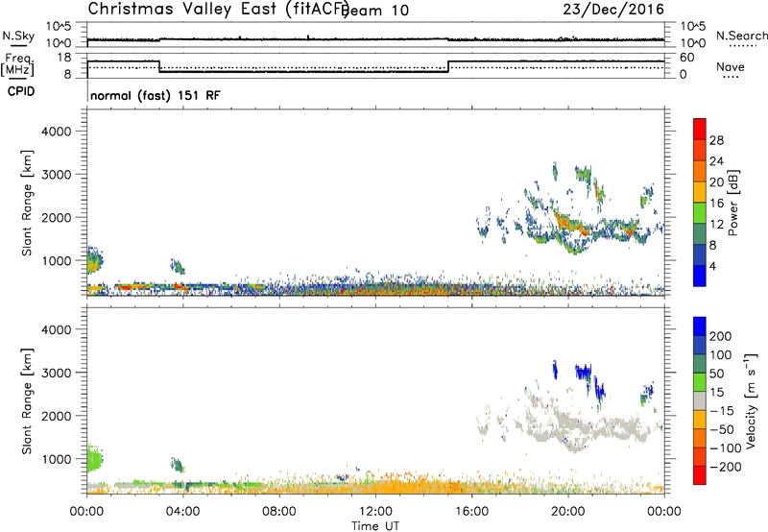
Task: Click the '100' tick on Velocity color bar
Action: click(721, 355)
